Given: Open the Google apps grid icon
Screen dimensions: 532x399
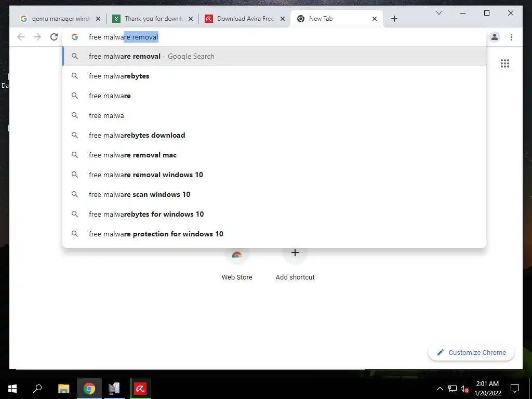Looking at the screenshot, I should coord(505,63).
